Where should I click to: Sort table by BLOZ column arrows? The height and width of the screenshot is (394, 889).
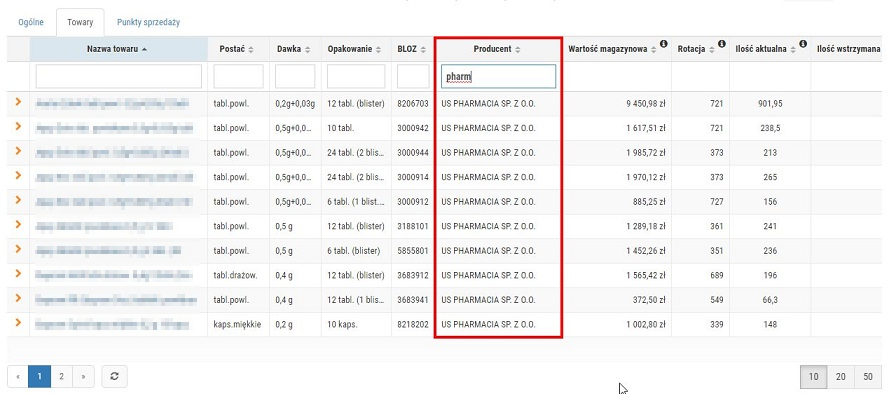tap(422, 50)
